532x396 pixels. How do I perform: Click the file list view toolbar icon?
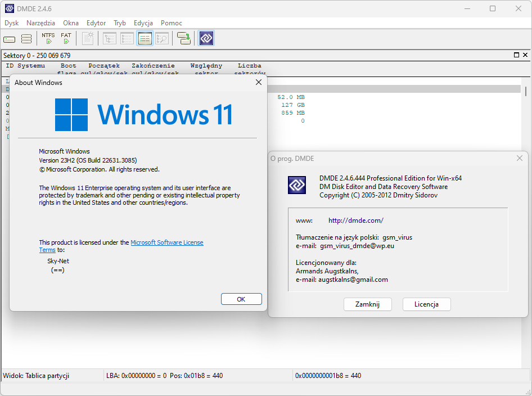[x=127, y=38]
